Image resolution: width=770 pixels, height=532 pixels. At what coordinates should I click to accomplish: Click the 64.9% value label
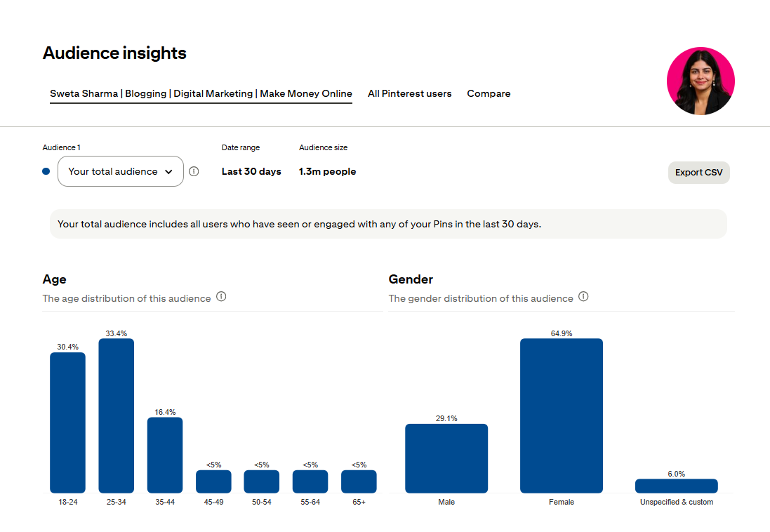click(x=562, y=333)
